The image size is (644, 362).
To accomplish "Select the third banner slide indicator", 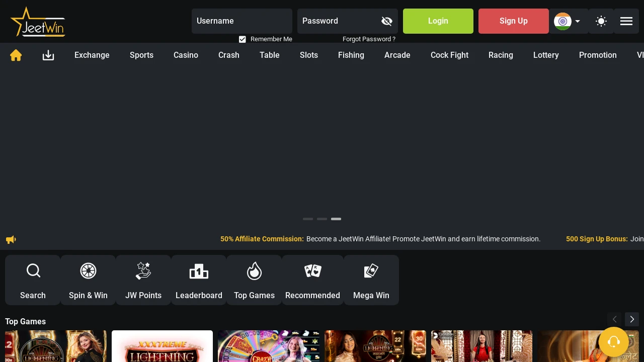I will [336, 219].
